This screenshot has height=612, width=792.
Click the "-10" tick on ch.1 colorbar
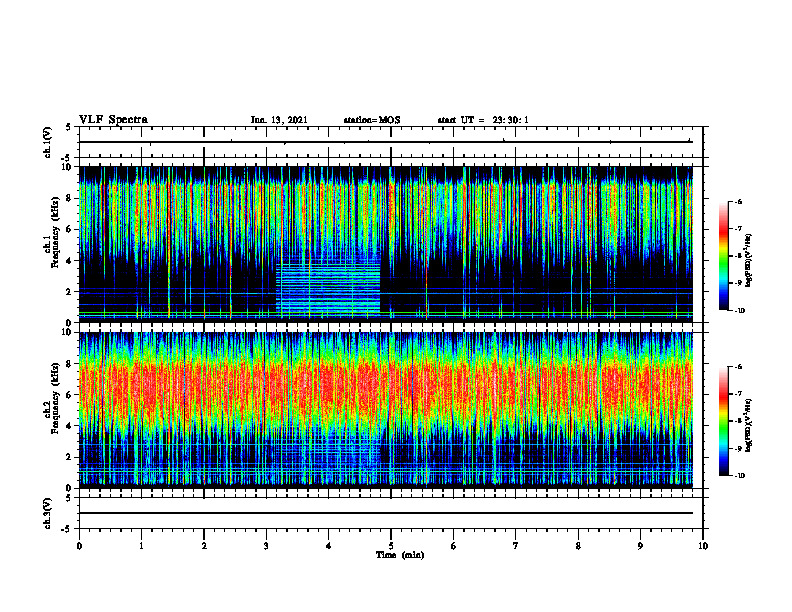click(x=739, y=311)
